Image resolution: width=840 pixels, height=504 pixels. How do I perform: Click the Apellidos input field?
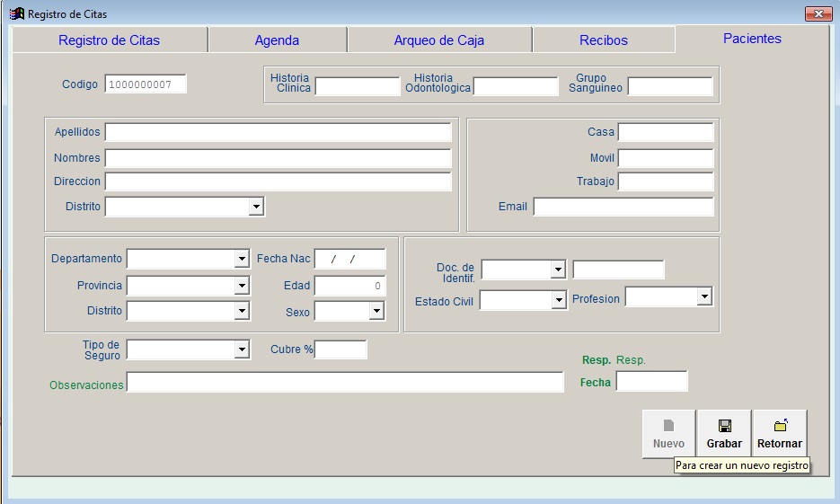[278, 132]
